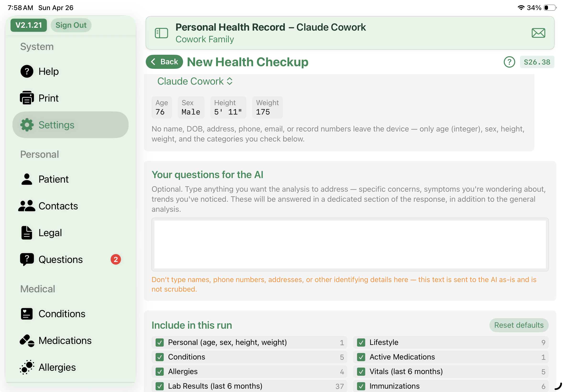Uncheck Lab Results (last 6 months)
The width and height of the screenshot is (564, 392).
pyautogui.click(x=160, y=386)
